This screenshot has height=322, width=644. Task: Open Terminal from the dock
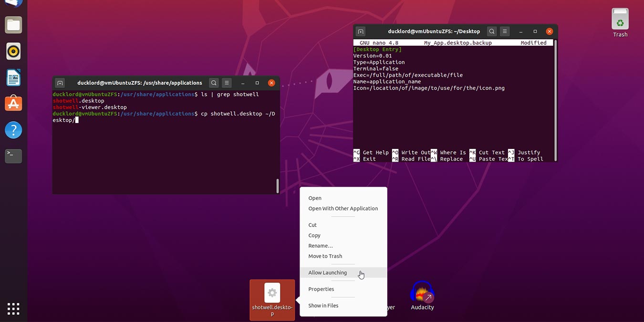[x=13, y=156]
